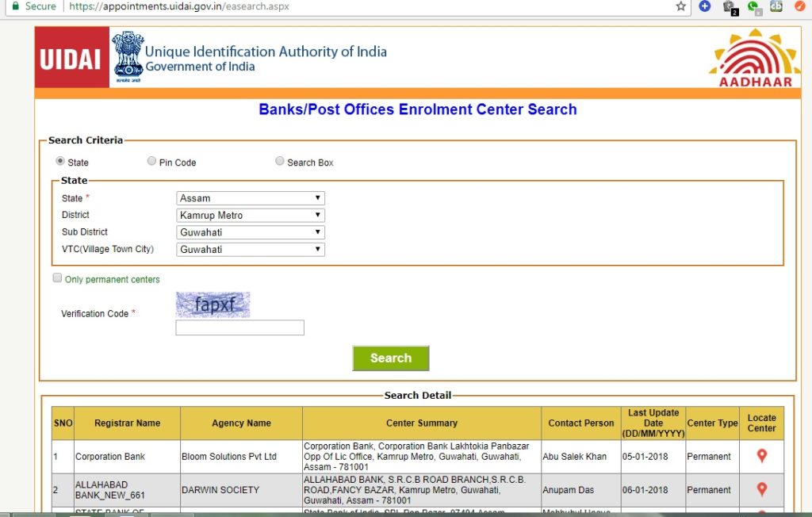The image size is (812, 517).
Task: Bookmark this page with the star icon
Action: click(x=681, y=6)
